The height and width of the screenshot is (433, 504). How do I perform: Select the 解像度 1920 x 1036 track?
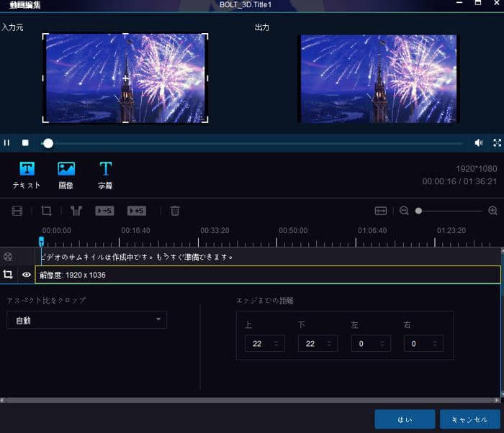pos(268,275)
